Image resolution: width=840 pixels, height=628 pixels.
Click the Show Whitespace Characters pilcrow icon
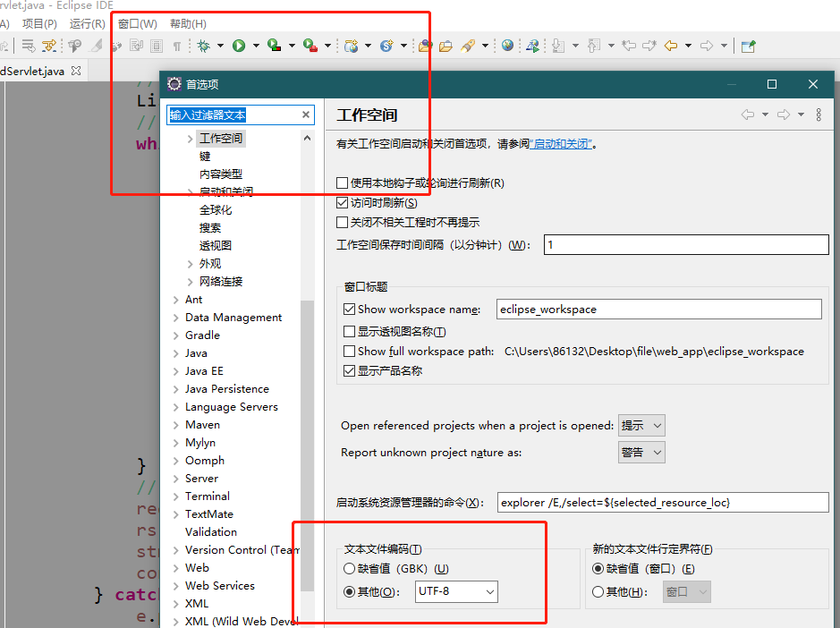click(x=177, y=47)
